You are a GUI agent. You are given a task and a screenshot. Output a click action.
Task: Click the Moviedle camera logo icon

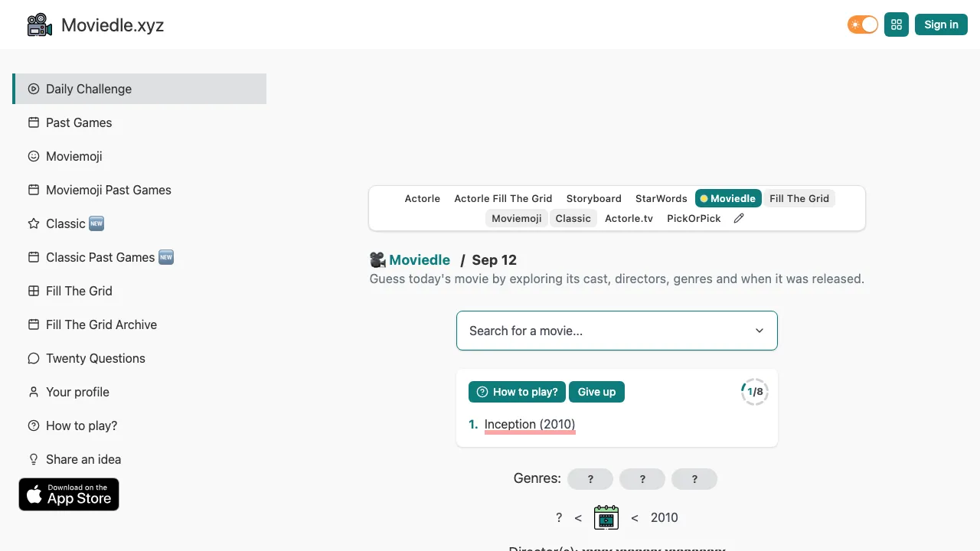[39, 24]
